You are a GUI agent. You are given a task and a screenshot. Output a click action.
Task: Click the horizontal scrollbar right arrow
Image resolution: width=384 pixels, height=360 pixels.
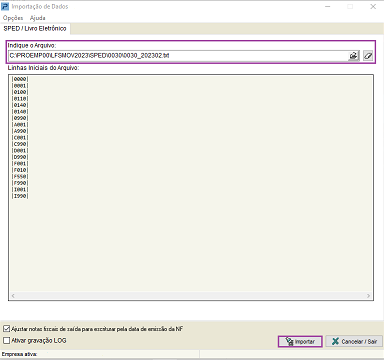pos(368,296)
